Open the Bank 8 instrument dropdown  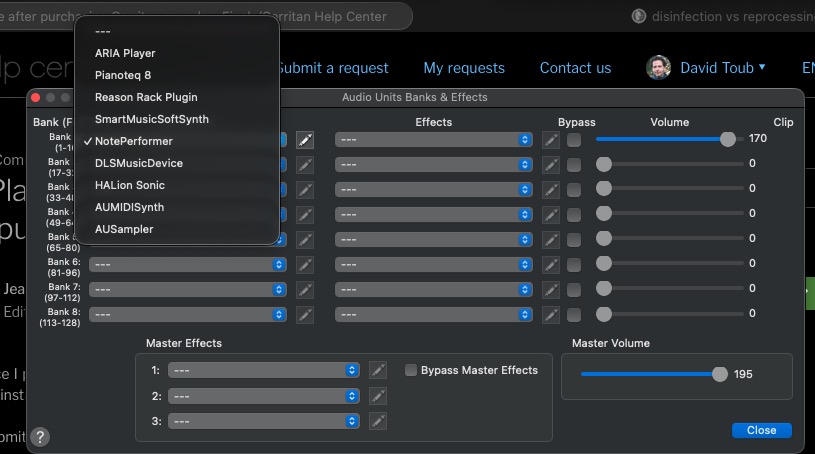tap(187, 313)
